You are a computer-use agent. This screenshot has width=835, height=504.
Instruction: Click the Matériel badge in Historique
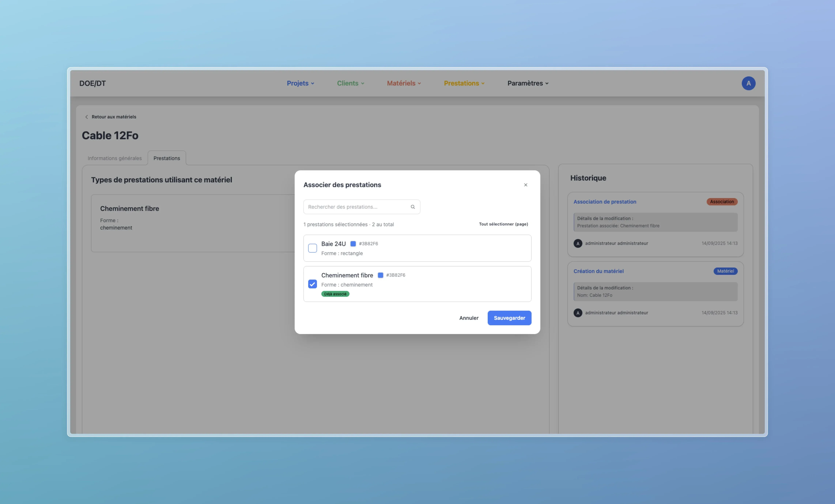pyautogui.click(x=725, y=271)
